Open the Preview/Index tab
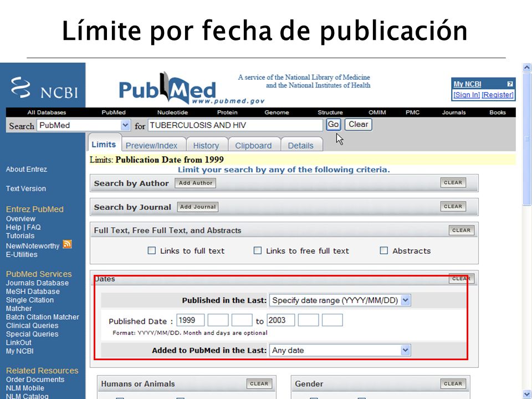The height and width of the screenshot is (399, 532). 152,146
